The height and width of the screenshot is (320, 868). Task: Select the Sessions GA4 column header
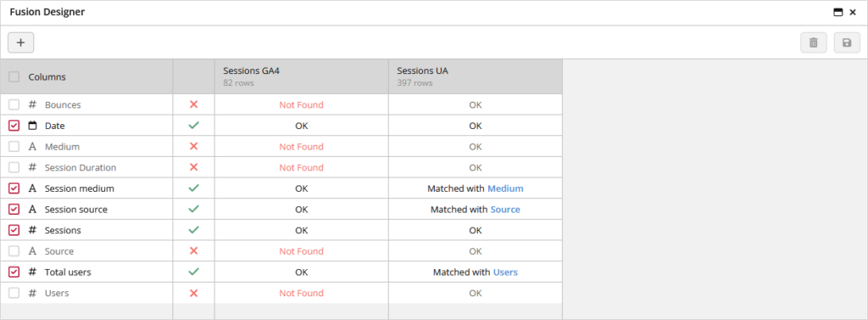[x=302, y=76]
